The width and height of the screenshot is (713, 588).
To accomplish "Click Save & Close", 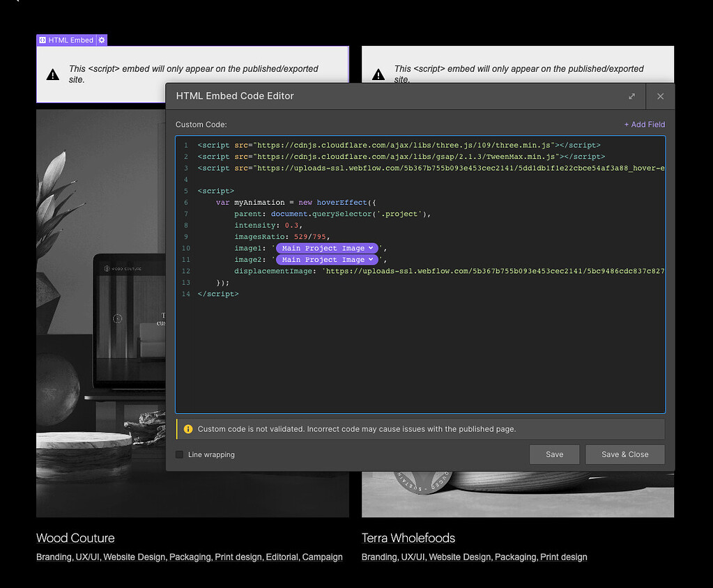I will click(x=624, y=454).
